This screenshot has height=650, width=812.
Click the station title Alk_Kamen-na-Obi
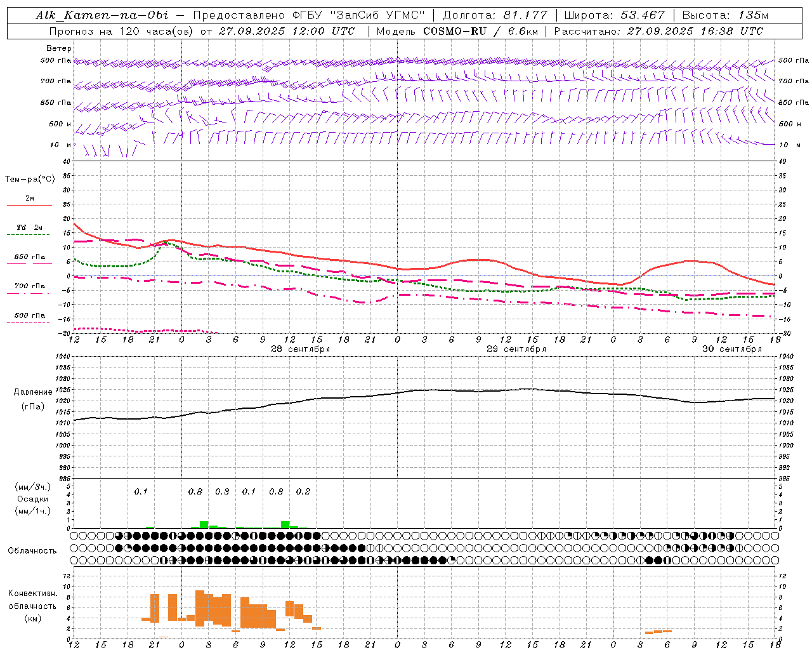102,15
